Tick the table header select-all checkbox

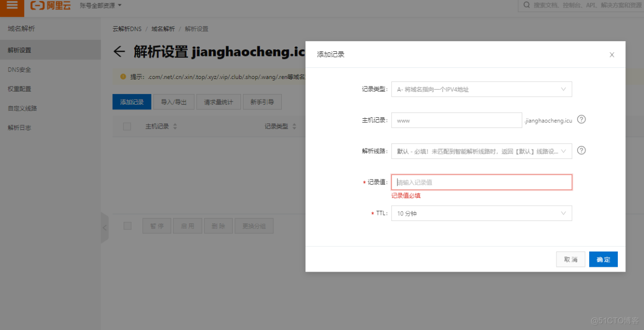coord(127,127)
